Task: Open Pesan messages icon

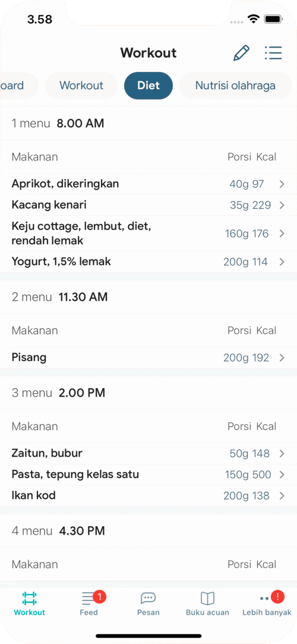Action: pos(148,598)
